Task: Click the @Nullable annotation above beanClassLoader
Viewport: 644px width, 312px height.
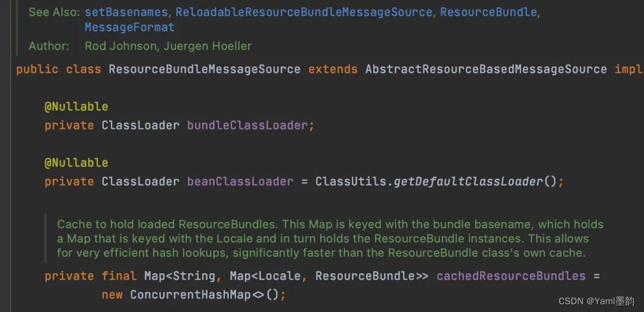Action: (76, 163)
